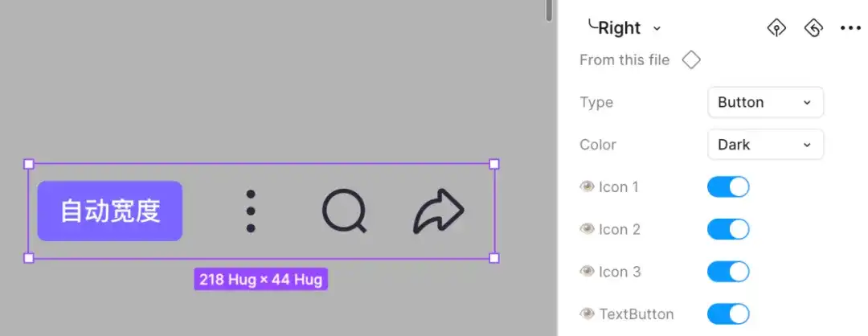
Task: Click the From this file label
Action: (624, 59)
